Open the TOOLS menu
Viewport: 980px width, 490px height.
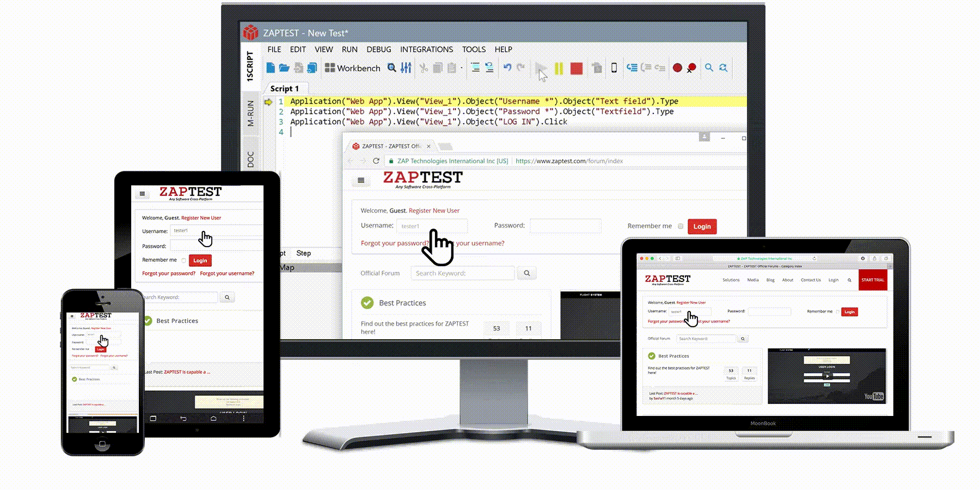coord(474,49)
